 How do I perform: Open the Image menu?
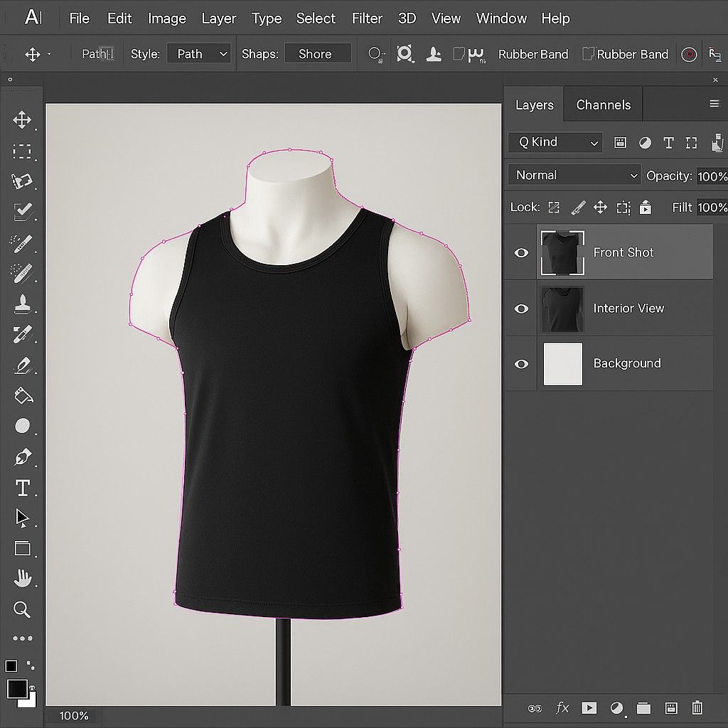click(x=166, y=18)
